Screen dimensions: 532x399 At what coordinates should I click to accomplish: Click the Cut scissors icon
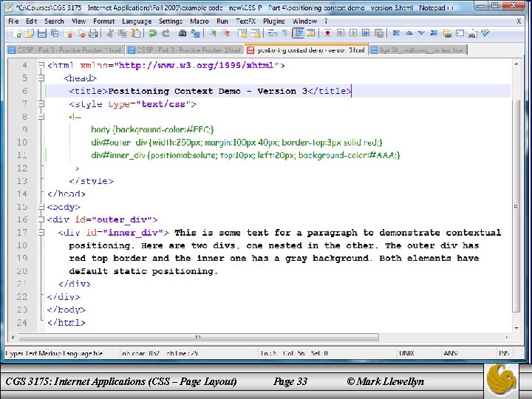(109, 34)
